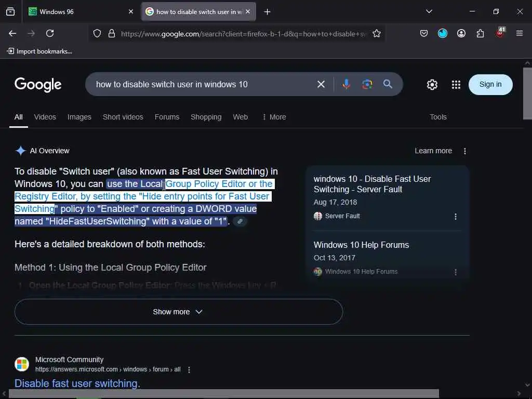Select the Short videos tab
Image resolution: width=532 pixels, height=399 pixels.
123,117
